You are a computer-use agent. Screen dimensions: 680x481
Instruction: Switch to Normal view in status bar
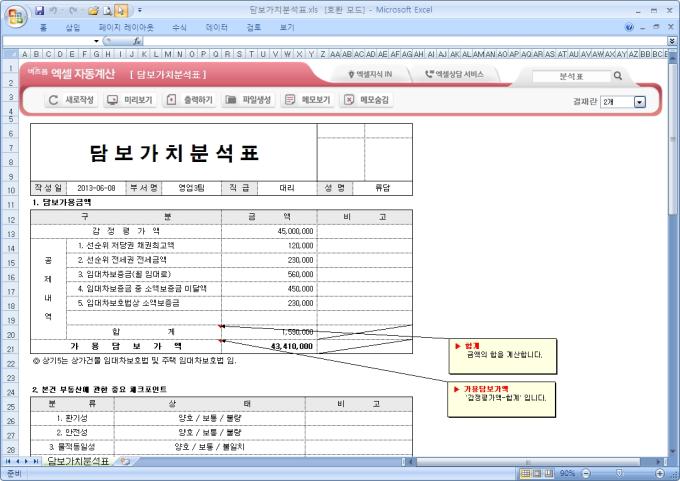[x=525, y=473]
